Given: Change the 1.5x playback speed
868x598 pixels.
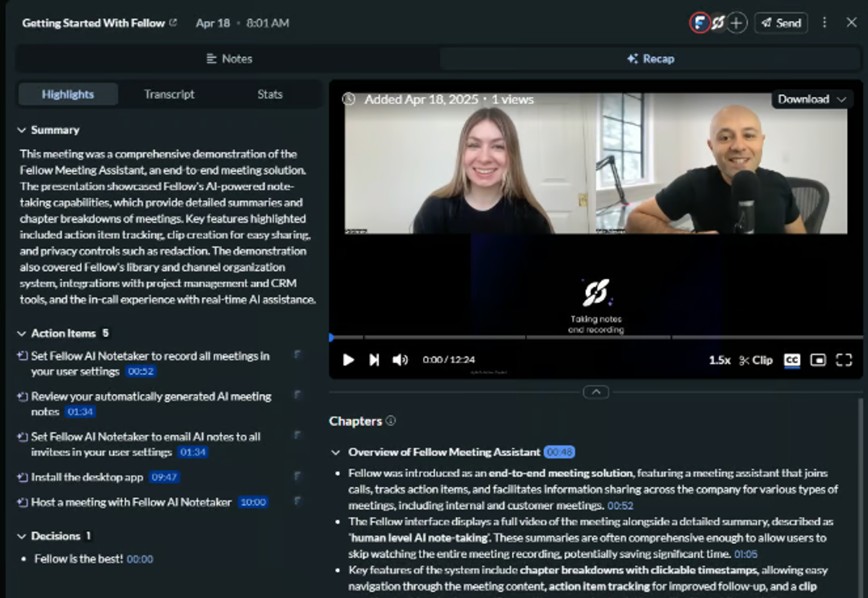Looking at the screenshot, I should [x=719, y=360].
